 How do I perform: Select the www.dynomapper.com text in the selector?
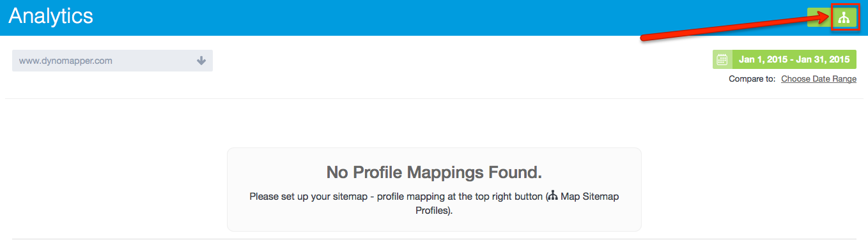coord(66,61)
